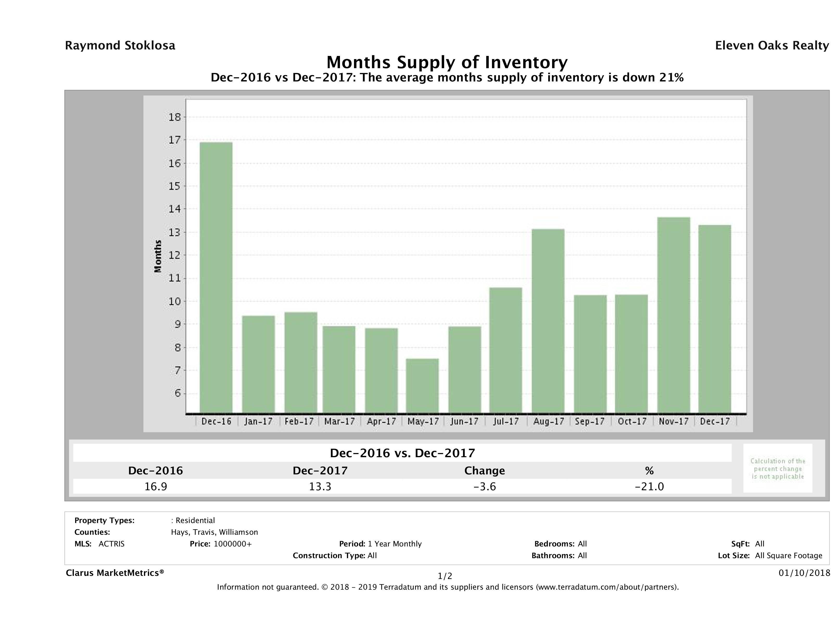Click the terradatum.com partners URL

click(x=607, y=587)
